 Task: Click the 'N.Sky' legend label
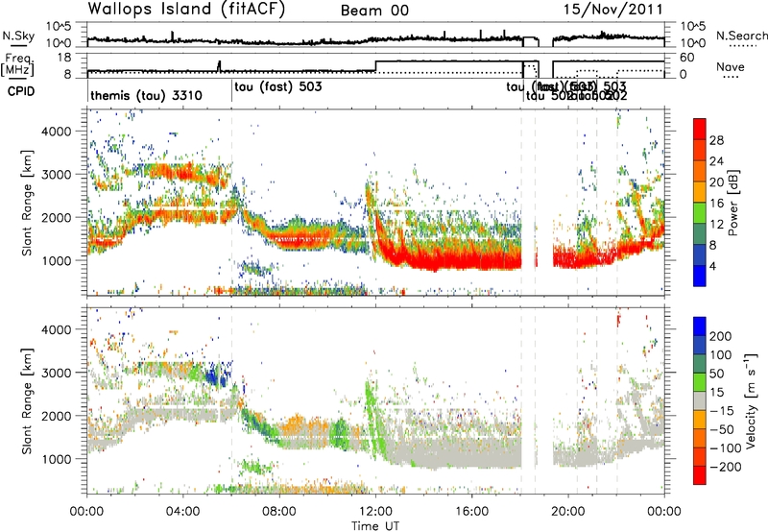click(18, 36)
